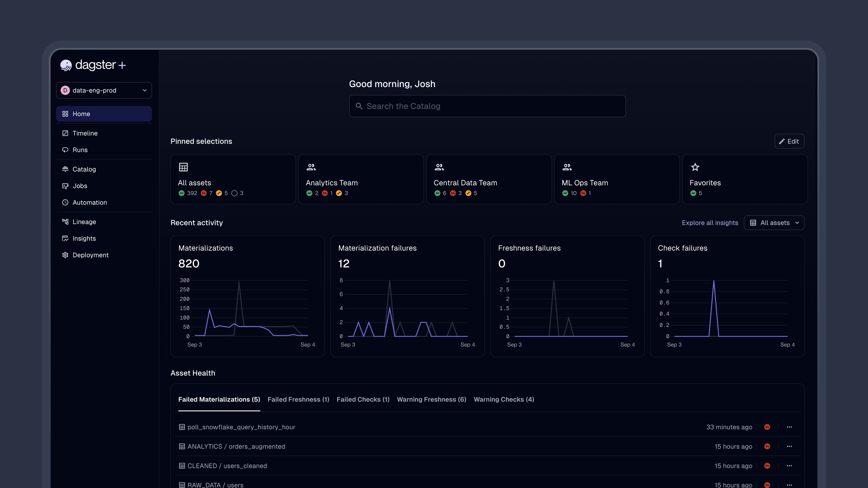The width and height of the screenshot is (868, 488).
Task: Click the green healthy icon on Favorites card
Action: (x=693, y=193)
